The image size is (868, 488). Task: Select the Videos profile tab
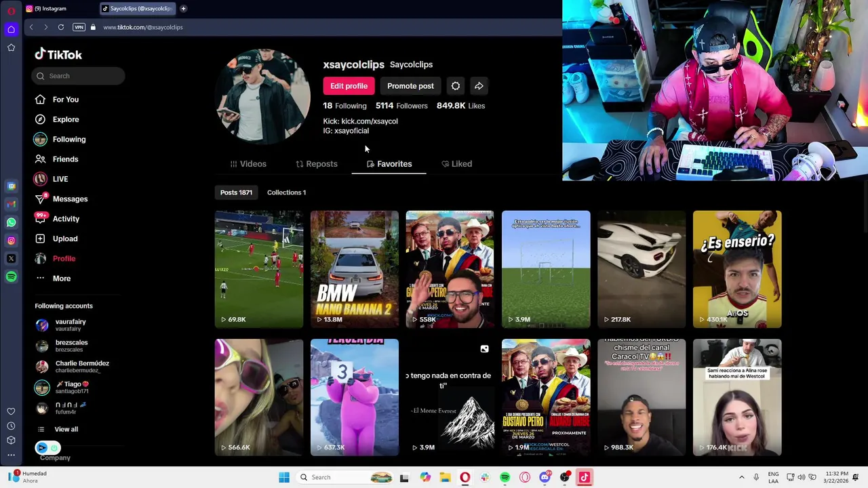(x=248, y=164)
